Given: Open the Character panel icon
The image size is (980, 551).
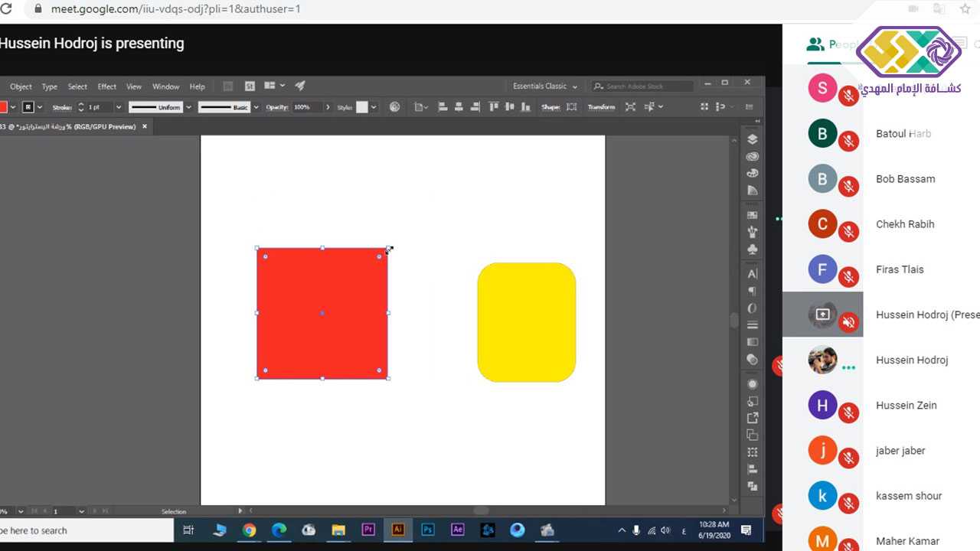Looking at the screenshot, I should [x=752, y=274].
